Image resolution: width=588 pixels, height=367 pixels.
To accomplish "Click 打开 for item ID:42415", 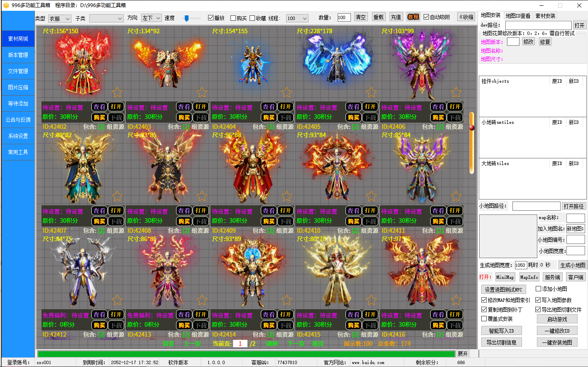I will pos(370,315).
